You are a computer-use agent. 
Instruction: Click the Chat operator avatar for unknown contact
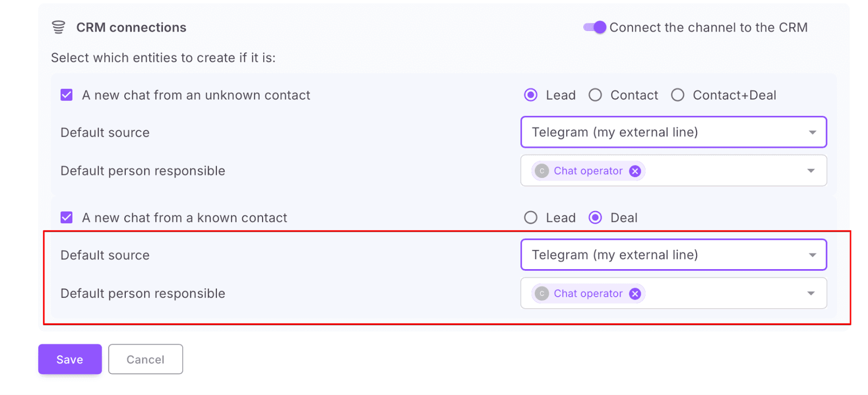pos(541,171)
